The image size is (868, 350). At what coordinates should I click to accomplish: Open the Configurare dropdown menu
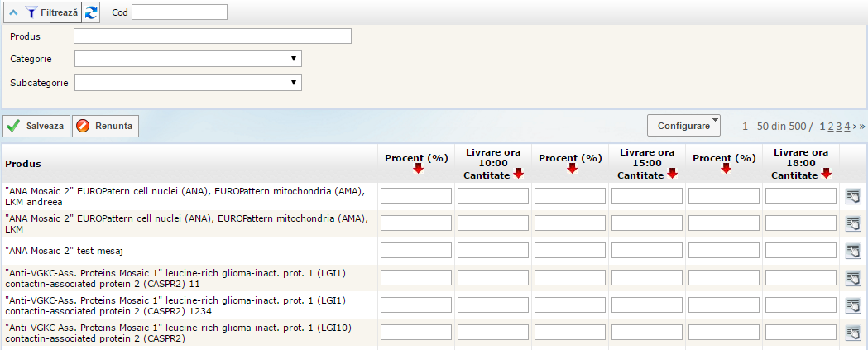click(683, 126)
